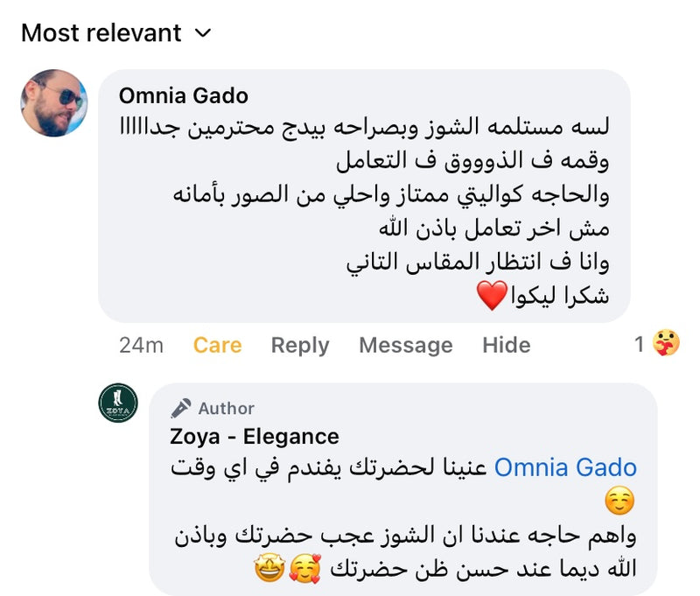Click the red heart emoji in the comment
This screenshot has height=596, width=700.
(x=492, y=296)
